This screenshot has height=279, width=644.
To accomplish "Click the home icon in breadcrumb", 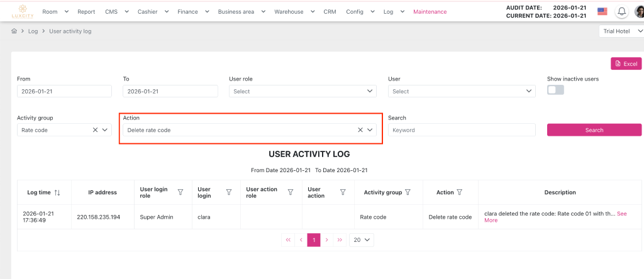I will pos(14,31).
